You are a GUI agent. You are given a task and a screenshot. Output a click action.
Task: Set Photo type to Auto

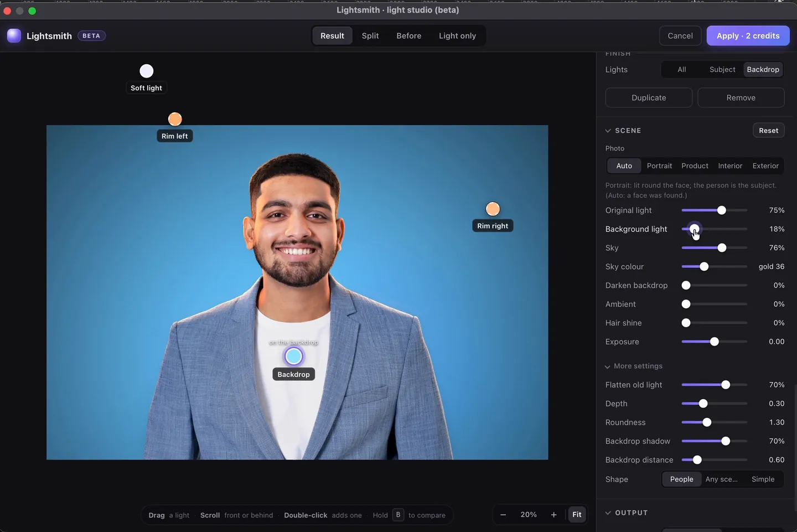[624, 166]
